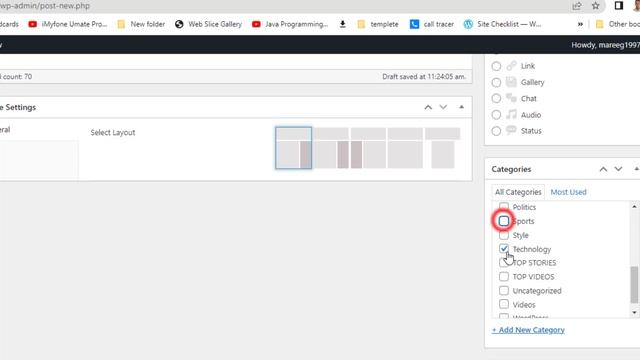Screen dimensions: 640x360
Task: Click the share page icon in address bar
Action: click(577, 6)
